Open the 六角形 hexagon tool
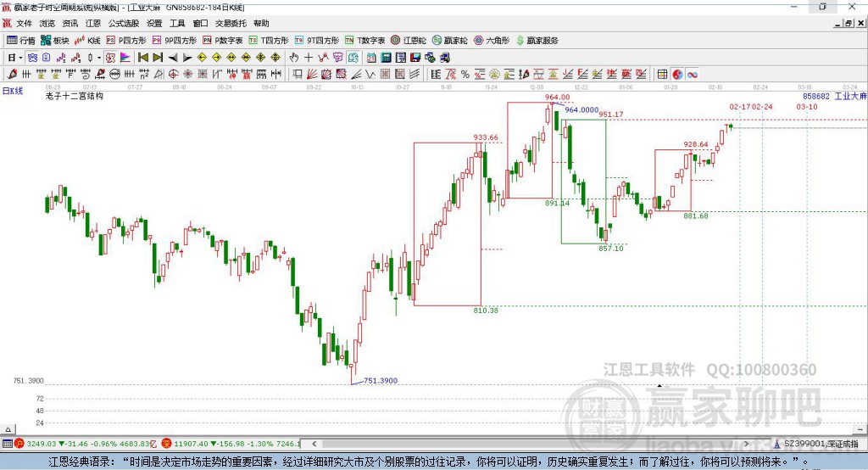Image resolution: width=868 pixels, height=470 pixels. pyautogui.click(x=492, y=41)
